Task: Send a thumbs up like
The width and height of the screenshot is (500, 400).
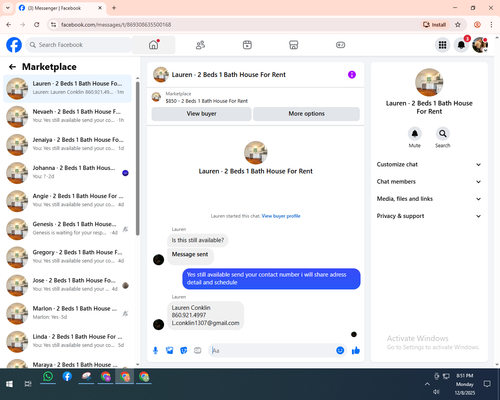Action: coord(356,350)
